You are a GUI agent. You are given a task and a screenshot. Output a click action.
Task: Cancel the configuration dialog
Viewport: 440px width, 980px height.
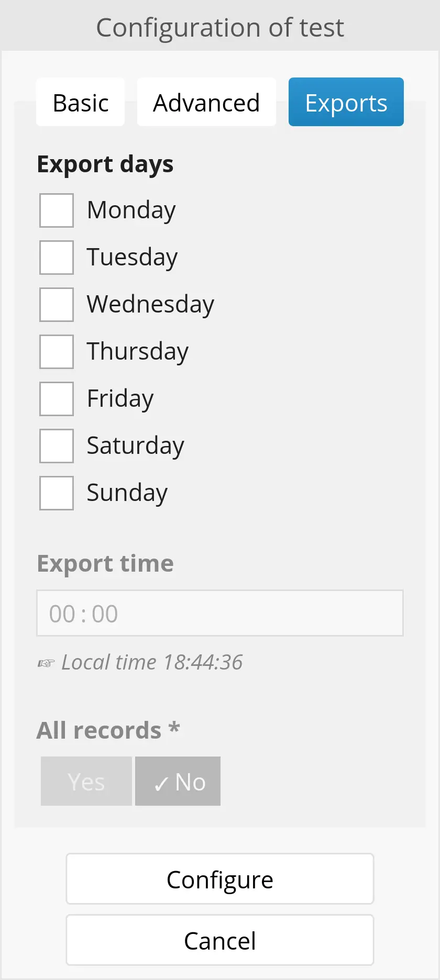(x=220, y=940)
